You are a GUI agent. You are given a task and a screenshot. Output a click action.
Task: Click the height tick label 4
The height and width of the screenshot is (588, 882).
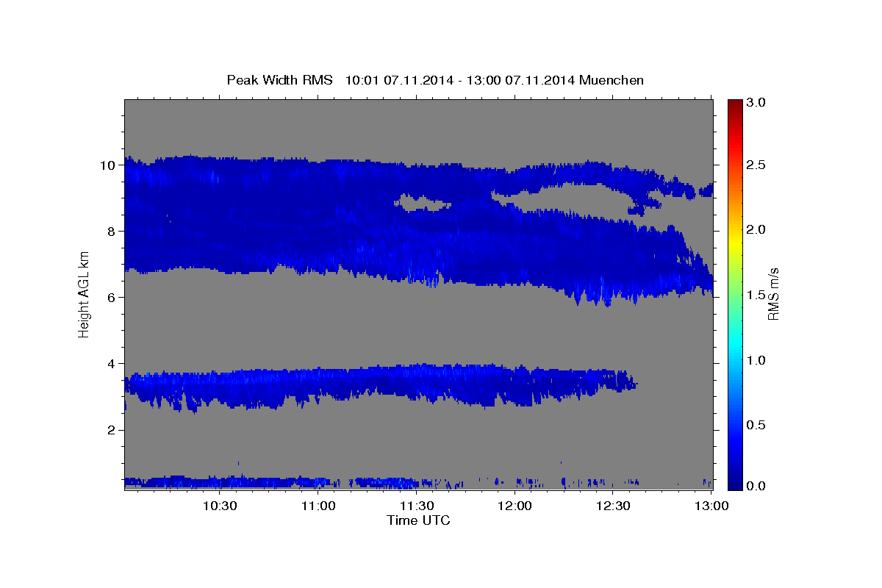[x=112, y=364]
